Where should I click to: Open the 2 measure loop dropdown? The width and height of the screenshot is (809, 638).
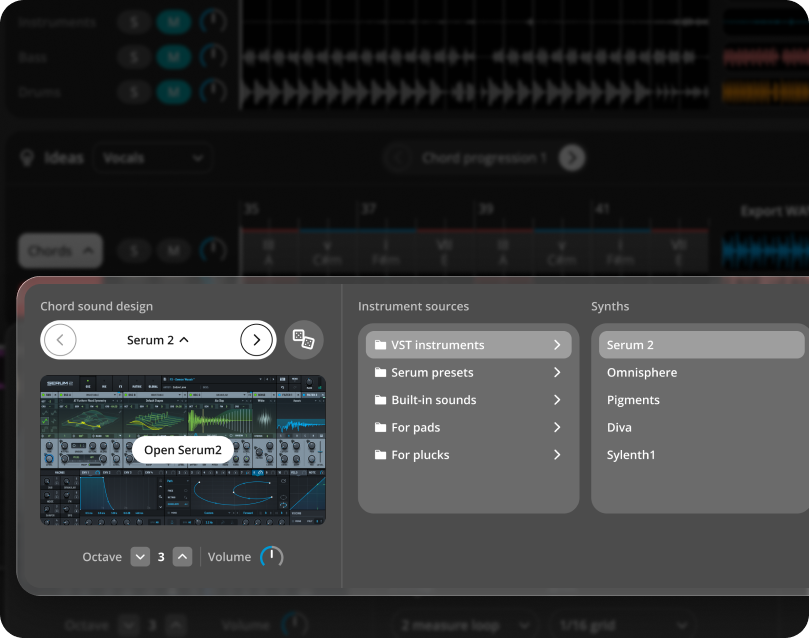(x=465, y=626)
